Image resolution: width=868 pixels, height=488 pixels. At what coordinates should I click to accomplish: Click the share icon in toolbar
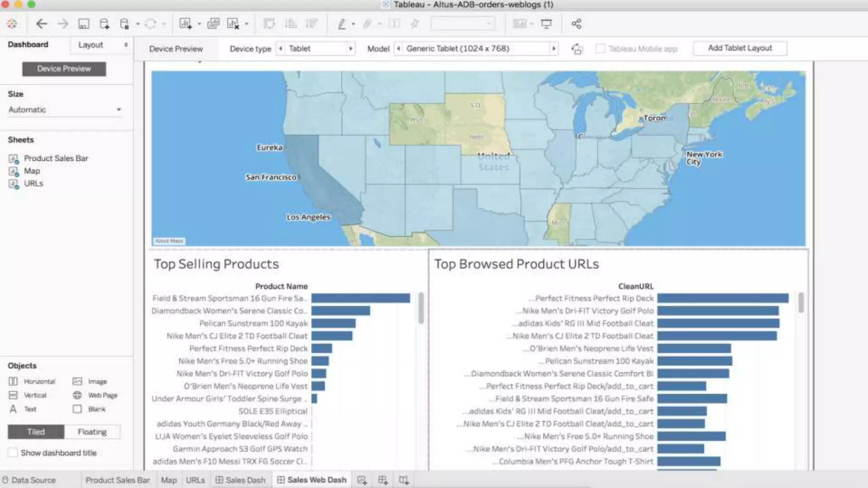576,24
